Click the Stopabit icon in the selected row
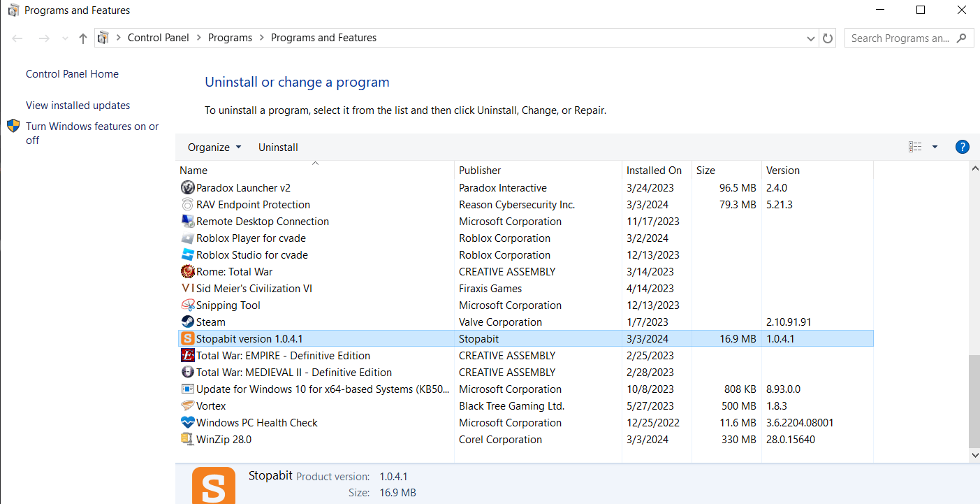980x504 pixels. click(x=187, y=338)
